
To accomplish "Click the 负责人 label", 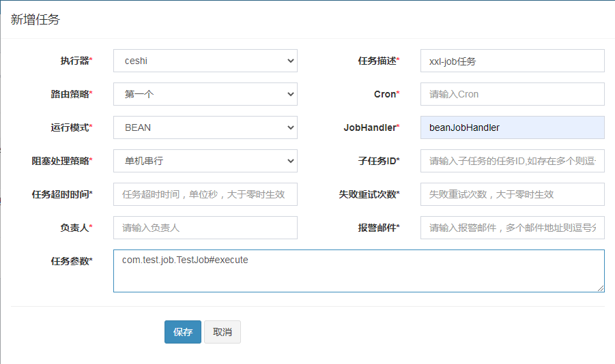I will [x=76, y=228].
